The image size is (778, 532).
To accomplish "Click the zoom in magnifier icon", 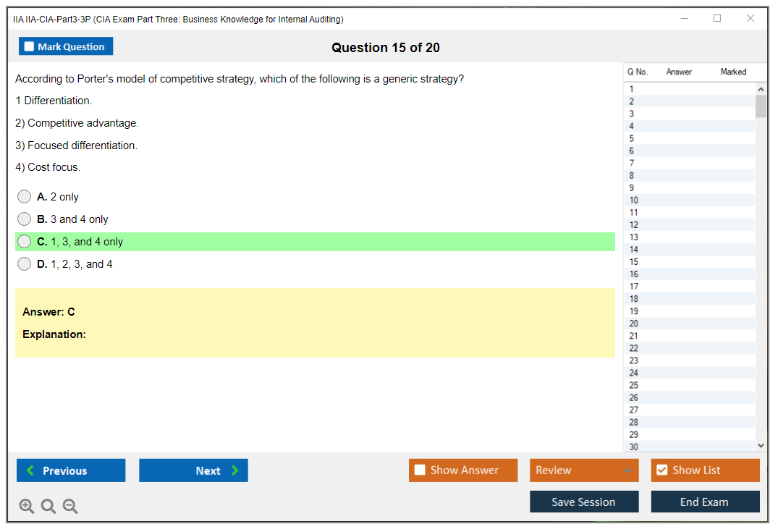I will click(27, 507).
